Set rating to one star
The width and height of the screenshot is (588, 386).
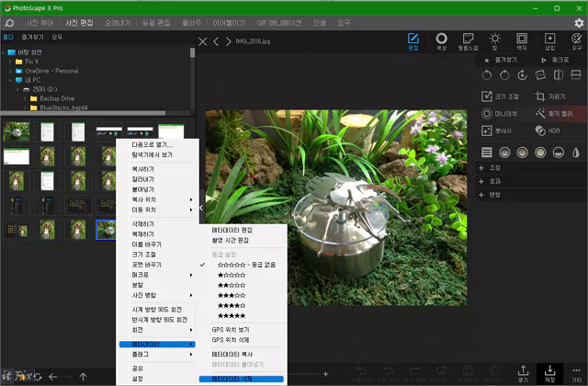click(x=232, y=275)
